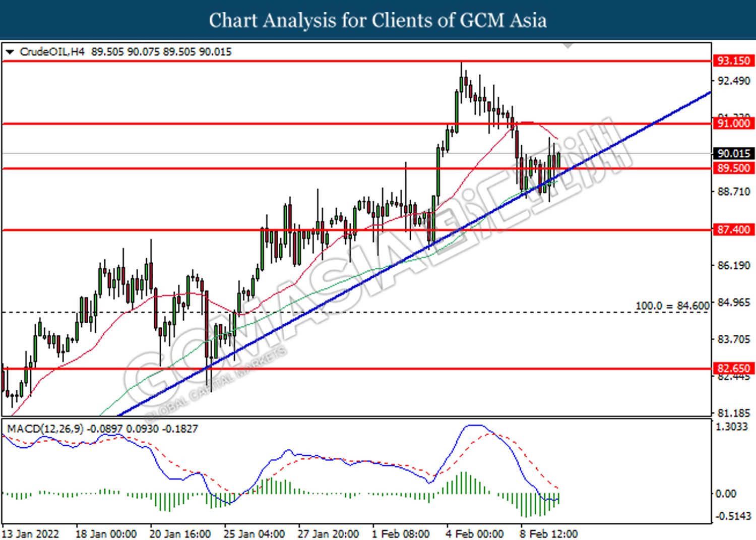Viewport: 756px width, 540px height.
Task: Click the MACD(12,26,9) indicator label
Action: tap(45, 429)
